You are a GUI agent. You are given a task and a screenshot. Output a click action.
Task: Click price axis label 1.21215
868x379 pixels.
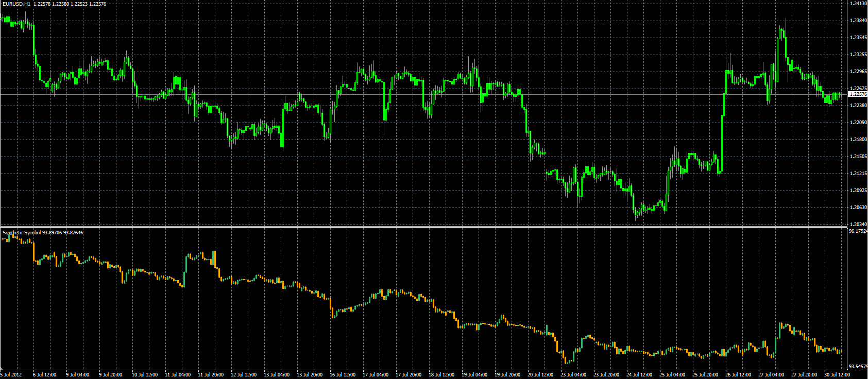pos(858,174)
